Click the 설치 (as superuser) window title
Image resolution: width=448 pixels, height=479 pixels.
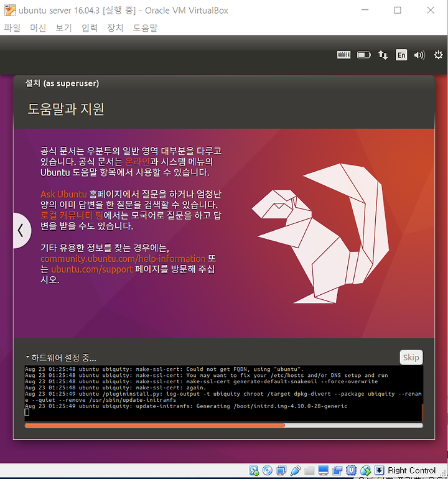click(62, 83)
